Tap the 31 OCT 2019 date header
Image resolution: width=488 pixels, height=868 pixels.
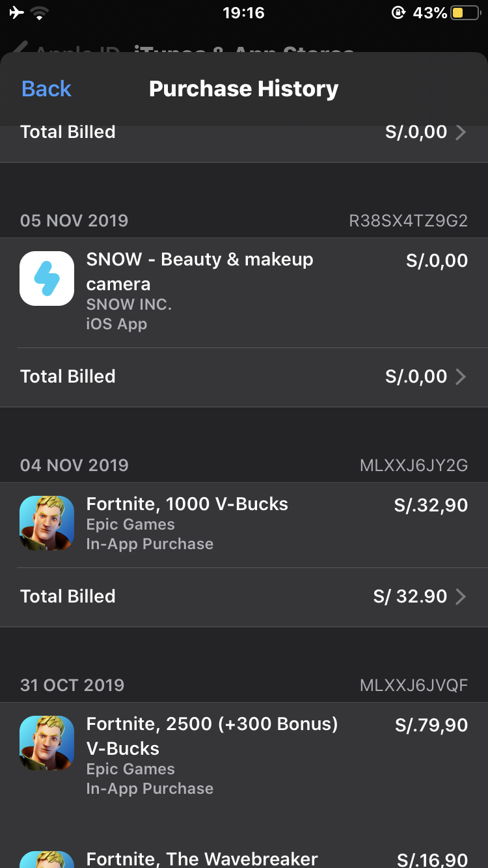tap(72, 685)
